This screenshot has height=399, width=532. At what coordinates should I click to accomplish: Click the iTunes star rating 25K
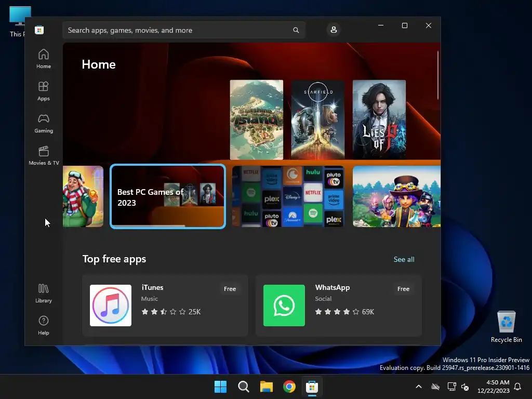tap(171, 312)
